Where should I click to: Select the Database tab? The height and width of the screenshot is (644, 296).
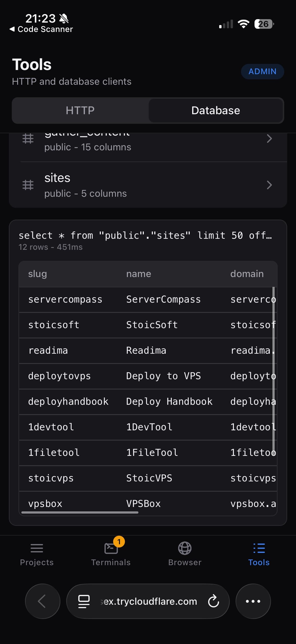[x=216, y=111]
